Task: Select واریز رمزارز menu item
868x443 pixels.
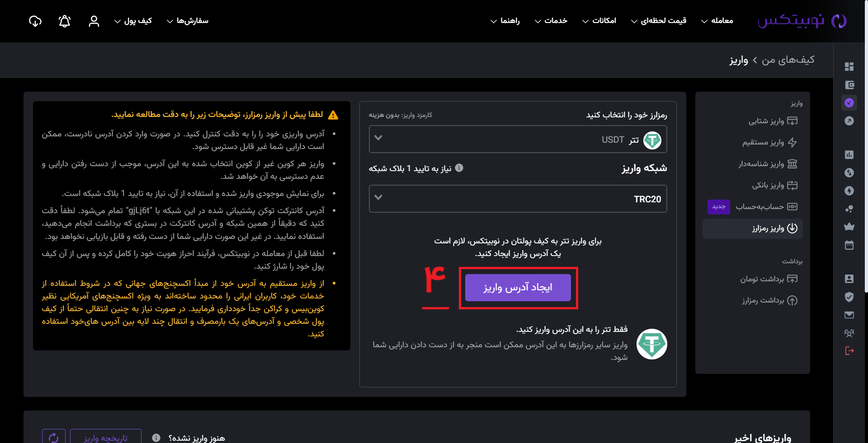Action: coord(753,228)
